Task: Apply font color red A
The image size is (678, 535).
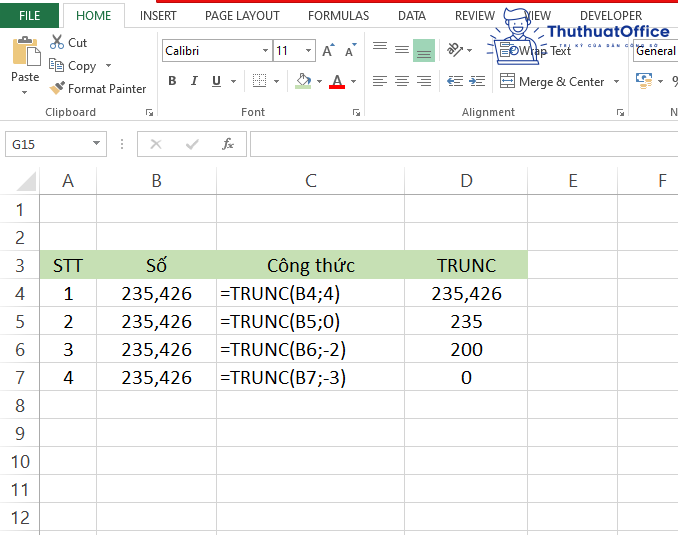Action: pyautogui.click(x=337, y=81)
